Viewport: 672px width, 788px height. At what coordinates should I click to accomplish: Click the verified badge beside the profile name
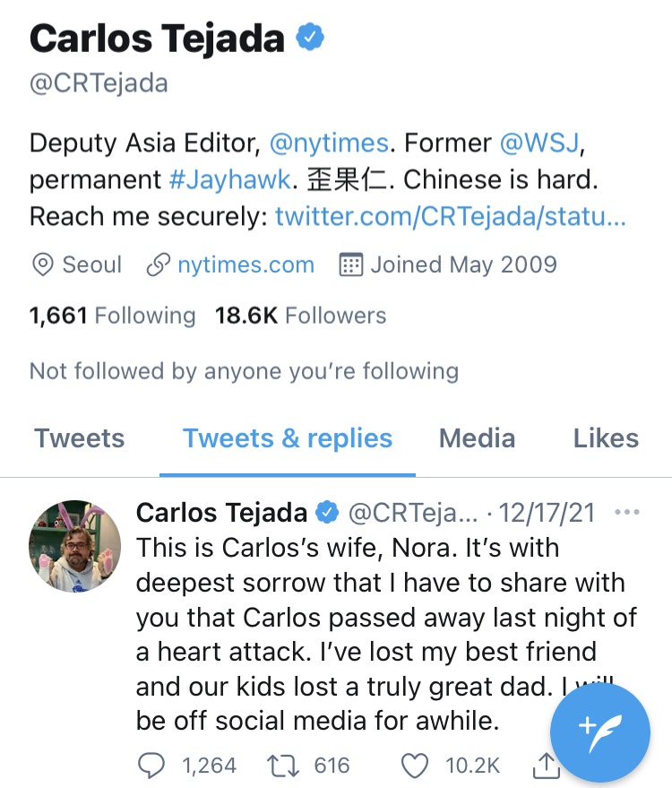click(x=311, y=39)
